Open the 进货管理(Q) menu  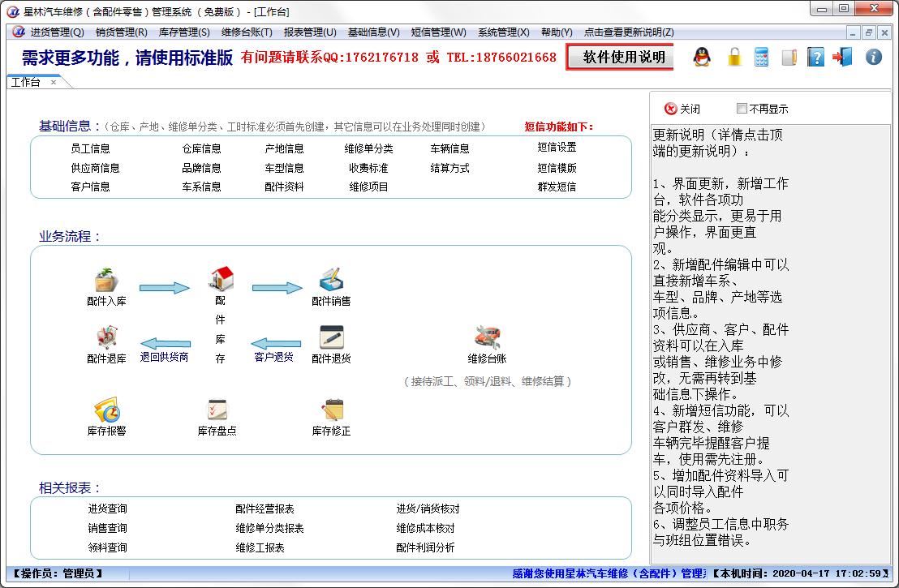pyautogui.click(x=57, y=32)
